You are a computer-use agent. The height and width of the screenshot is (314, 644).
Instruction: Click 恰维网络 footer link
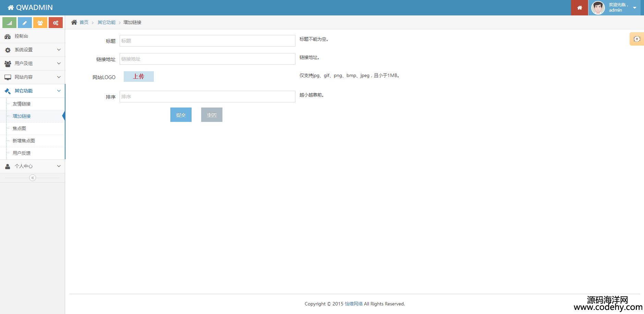tap(354, 304)
